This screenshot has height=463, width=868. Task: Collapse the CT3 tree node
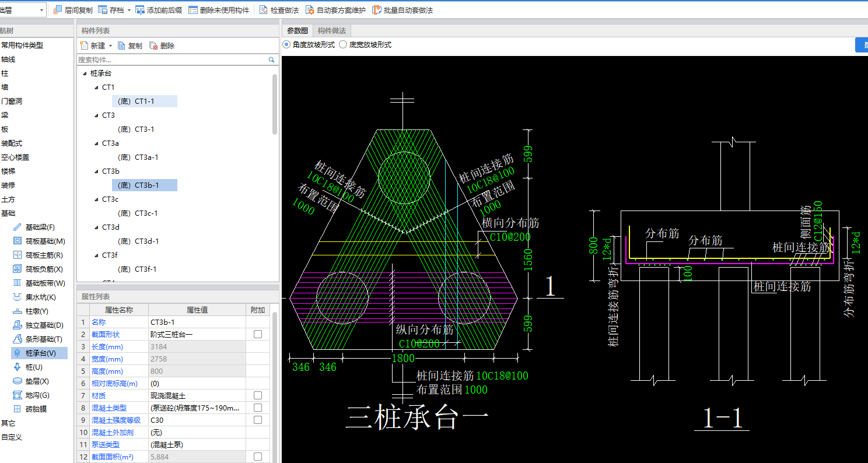(x=97, y=115)
